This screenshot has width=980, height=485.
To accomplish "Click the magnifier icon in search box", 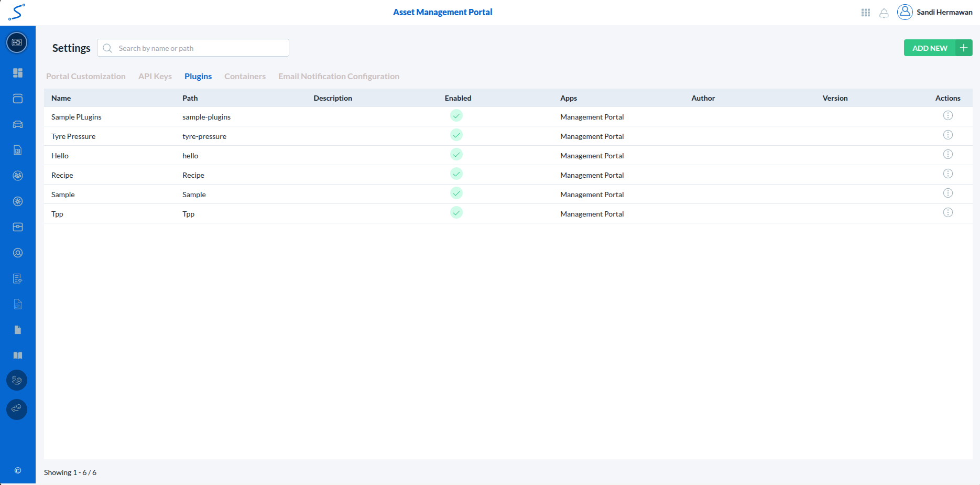I will [107, 48].
